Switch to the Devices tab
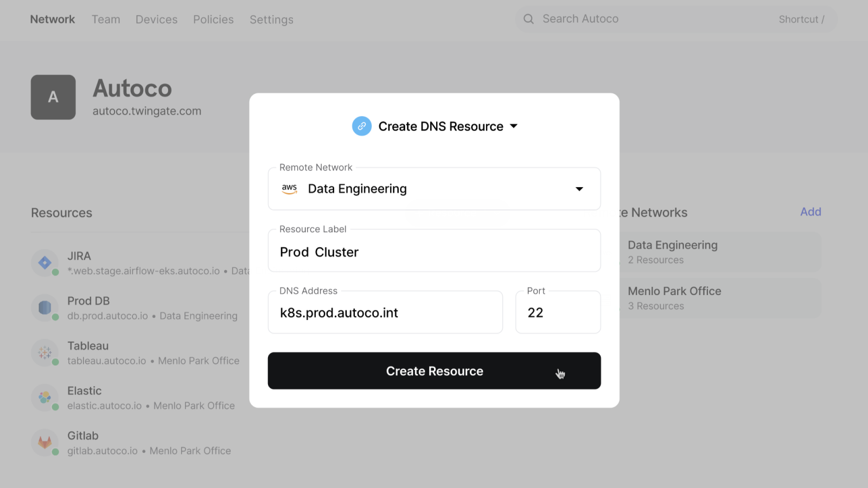Screen dimensions: 868x488 (x=156, y=20)
